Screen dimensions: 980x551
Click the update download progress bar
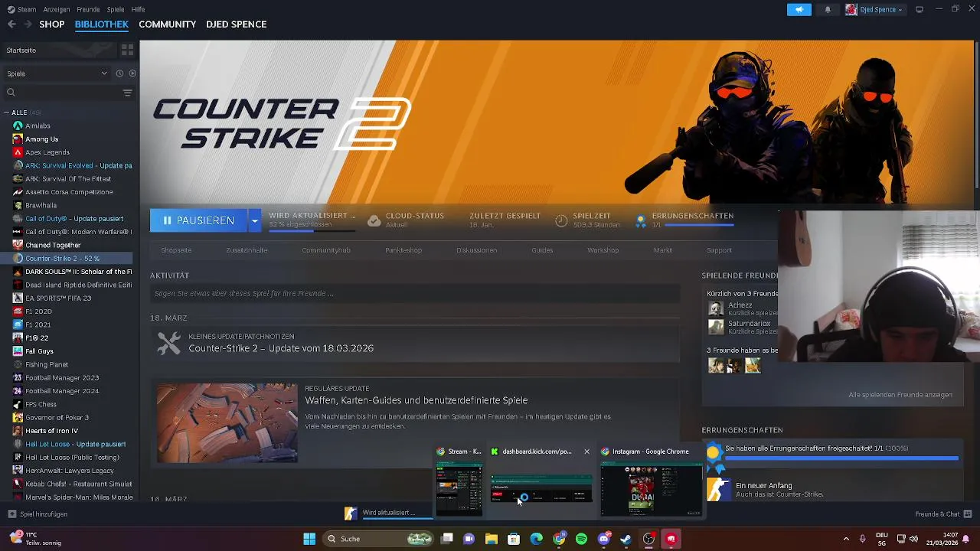(312, 230)
